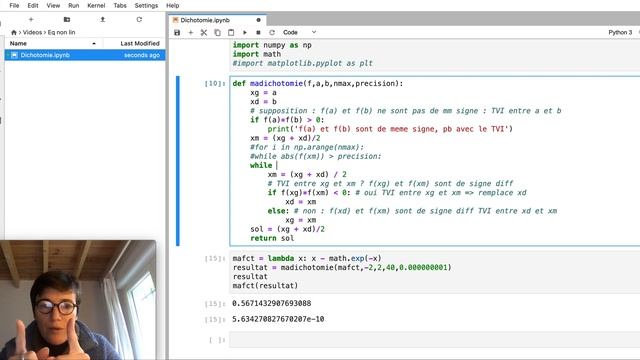Open the Eq non lin breadcrumb
This screenshot has width=640, height=360.
[61, 32]
